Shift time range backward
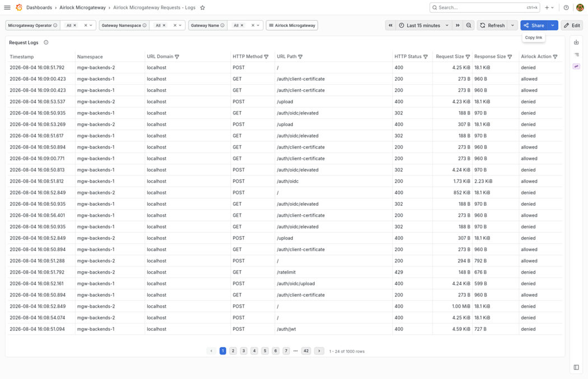The image size is (588, 379). click(x=390, y=26)
